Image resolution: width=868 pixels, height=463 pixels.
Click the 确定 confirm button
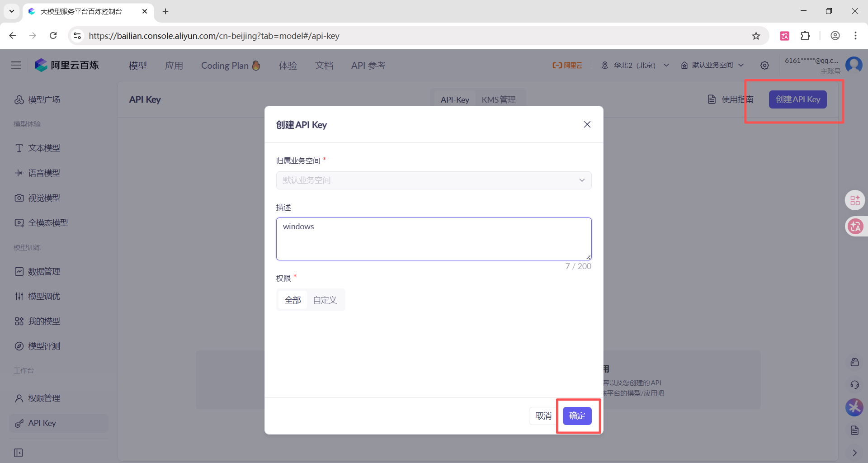tap(577, 416)
